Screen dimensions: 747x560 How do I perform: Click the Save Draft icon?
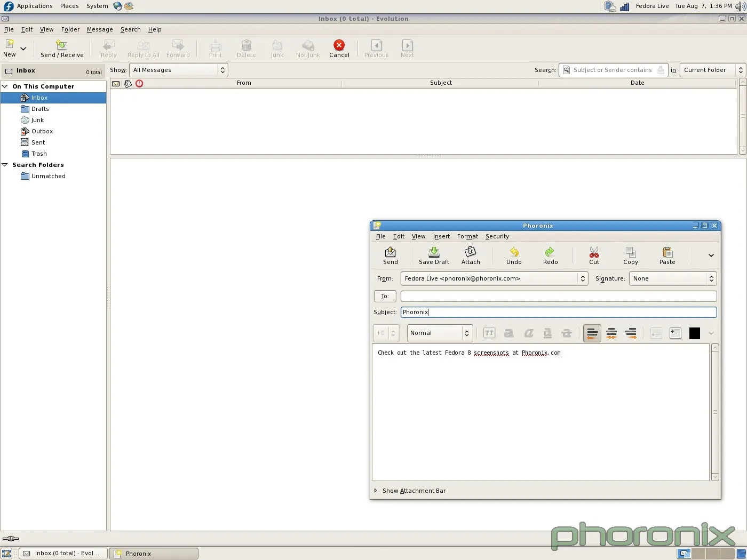[434, 252]
